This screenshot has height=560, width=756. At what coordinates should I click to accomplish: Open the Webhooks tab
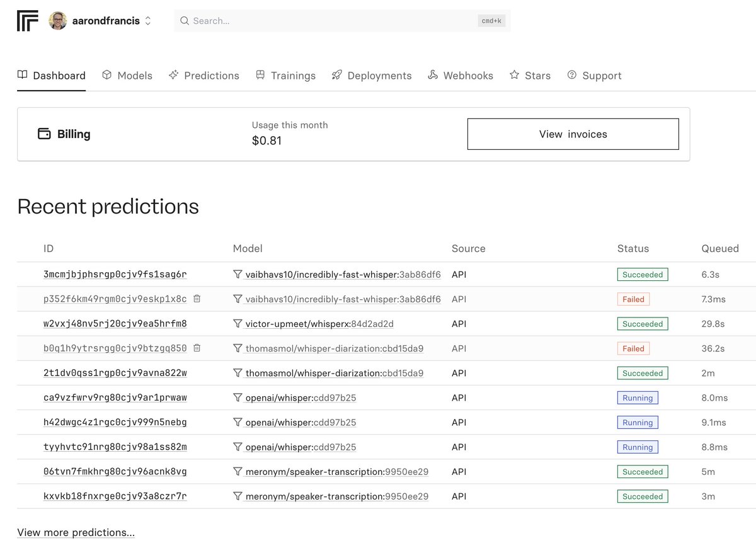pos(461,76)
